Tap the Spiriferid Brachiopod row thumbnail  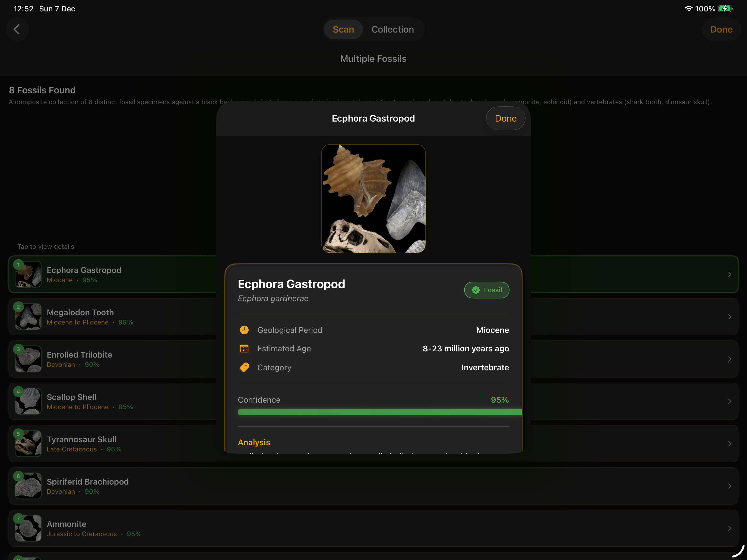(x=29, y=486)
